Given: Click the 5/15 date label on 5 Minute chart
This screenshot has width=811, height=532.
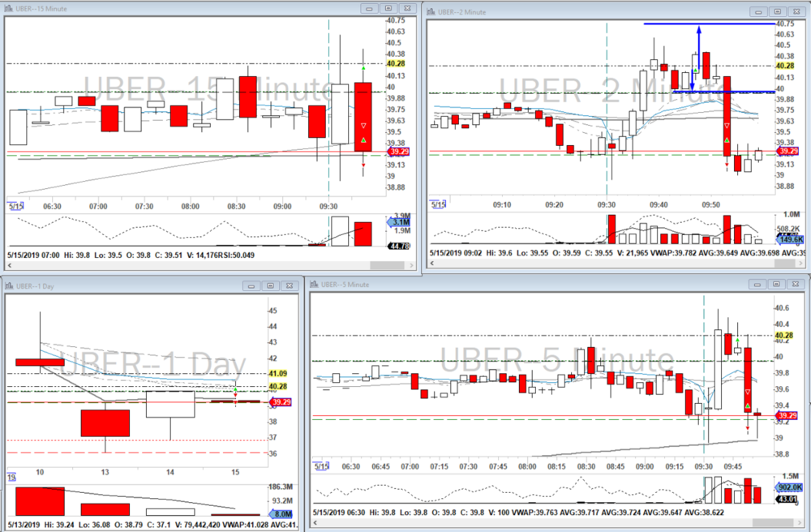Looking at the screenshot, I should [321, 466].
